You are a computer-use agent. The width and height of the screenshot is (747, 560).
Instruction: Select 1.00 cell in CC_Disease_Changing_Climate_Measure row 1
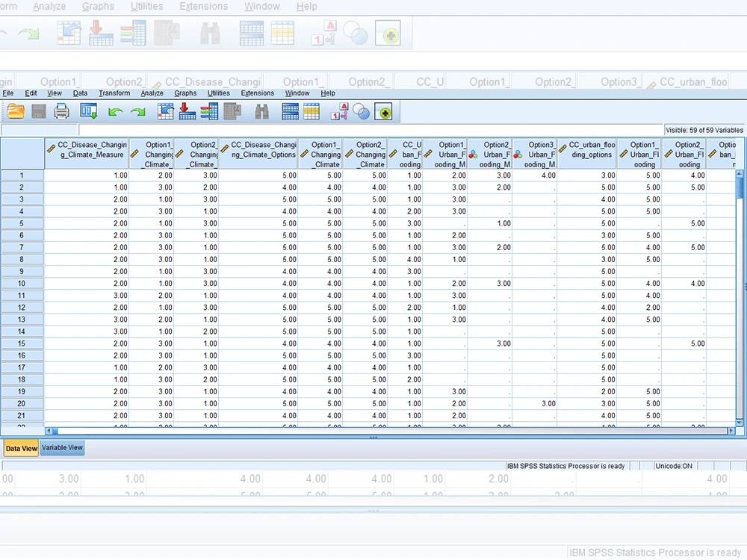(87, 175)
